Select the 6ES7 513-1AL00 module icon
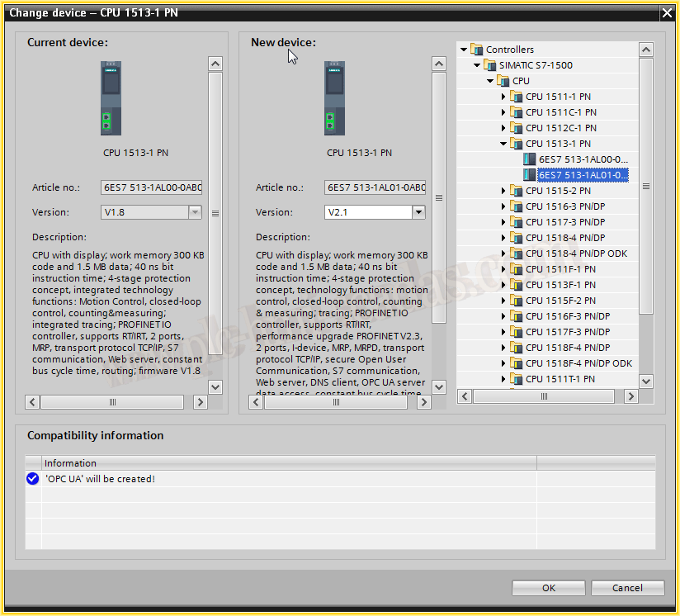The image size is (680, 616). click(530, 159)
